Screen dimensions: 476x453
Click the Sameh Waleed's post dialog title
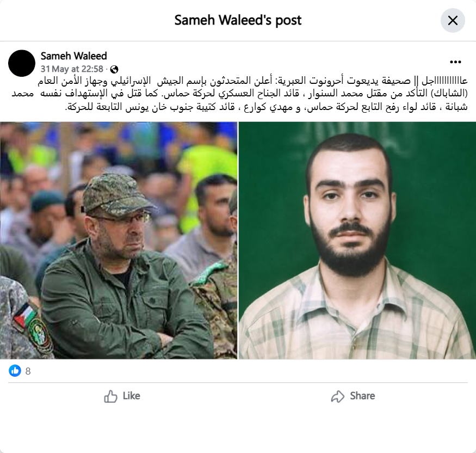pos(238,20)
